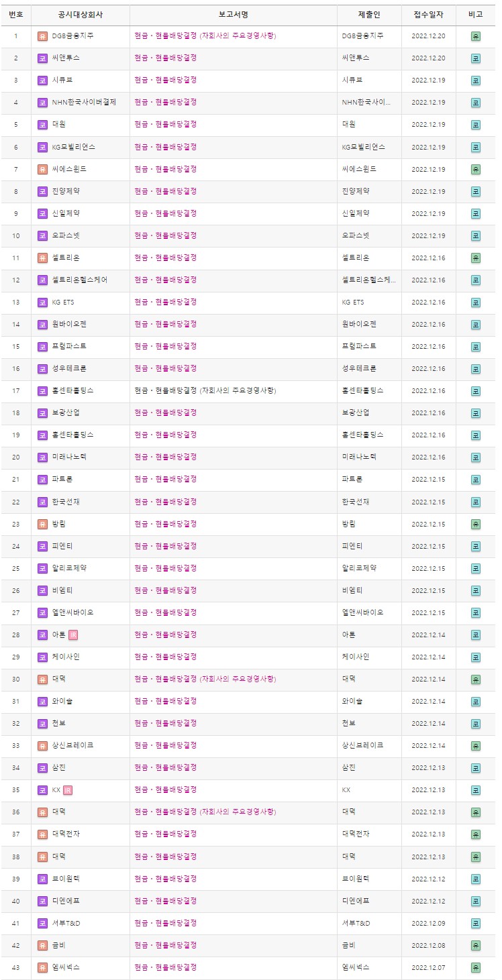Open 케이사인 company link in company column
The image size is (502, 980).
66,657
